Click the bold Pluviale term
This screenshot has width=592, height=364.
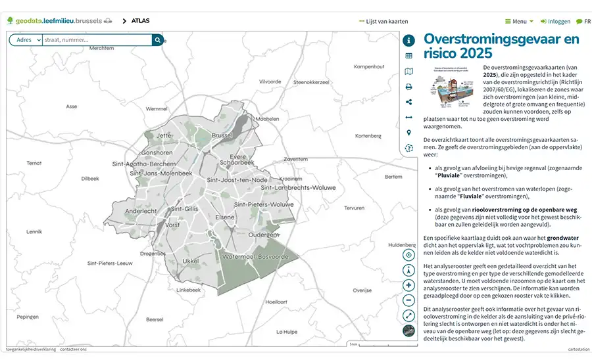[x=449, y=175]
